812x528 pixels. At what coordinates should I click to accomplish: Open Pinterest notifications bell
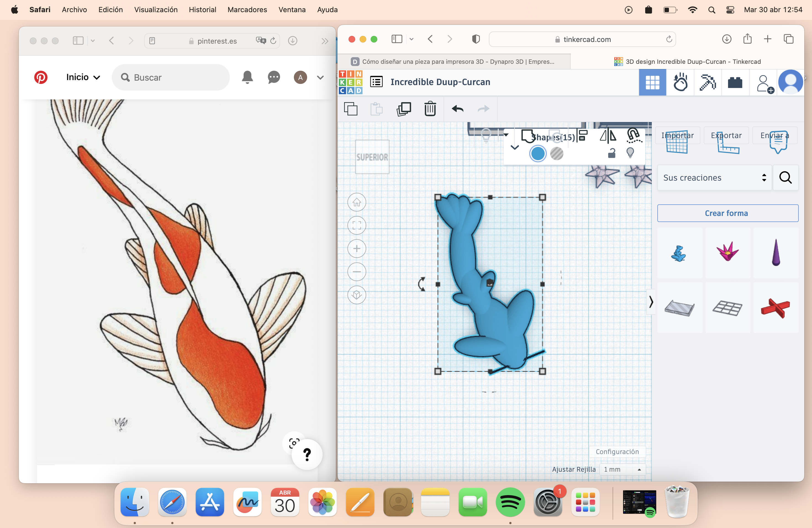pos(247,77)
